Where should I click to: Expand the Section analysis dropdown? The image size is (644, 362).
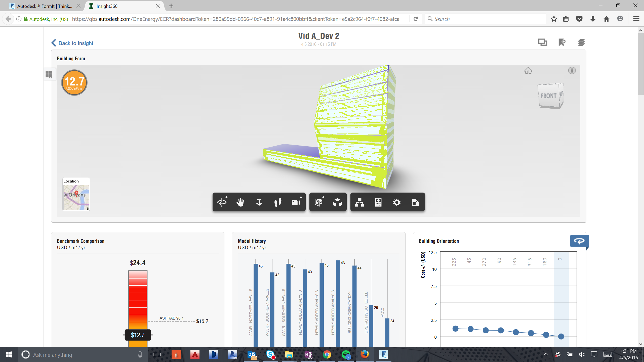(319, 202)
